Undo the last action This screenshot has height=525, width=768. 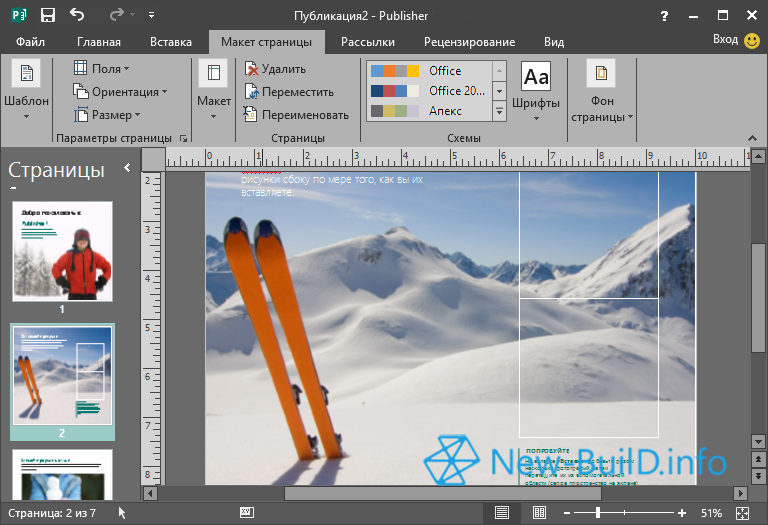[x=77, y=15]
